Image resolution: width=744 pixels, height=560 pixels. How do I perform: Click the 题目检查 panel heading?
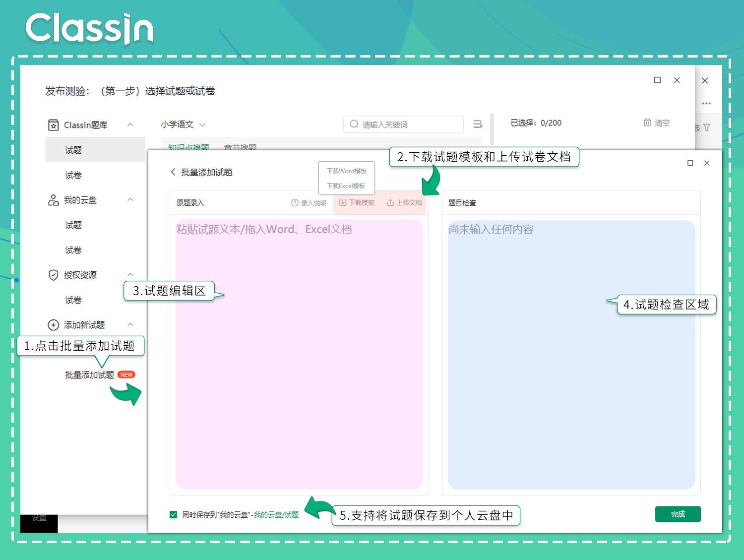click(462, 203)
